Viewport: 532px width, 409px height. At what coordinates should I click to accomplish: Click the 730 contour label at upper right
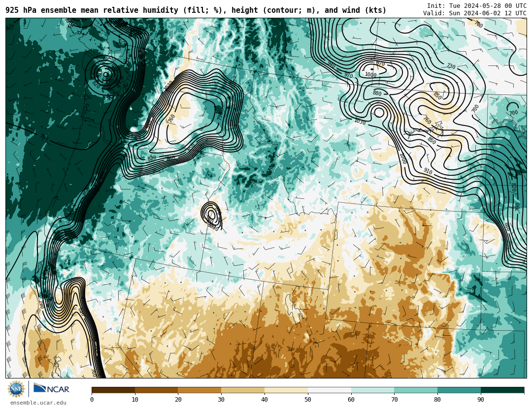[x=451, y=66]
